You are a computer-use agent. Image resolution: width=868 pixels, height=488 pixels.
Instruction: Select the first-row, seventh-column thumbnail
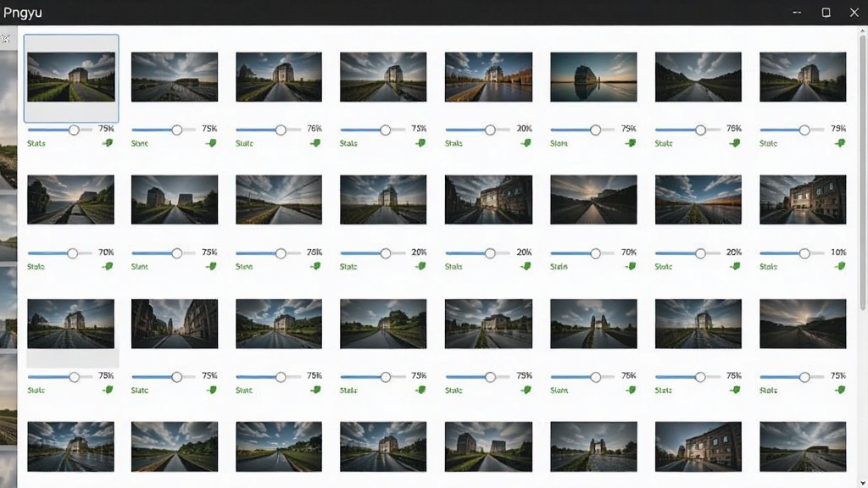[698, 77]
